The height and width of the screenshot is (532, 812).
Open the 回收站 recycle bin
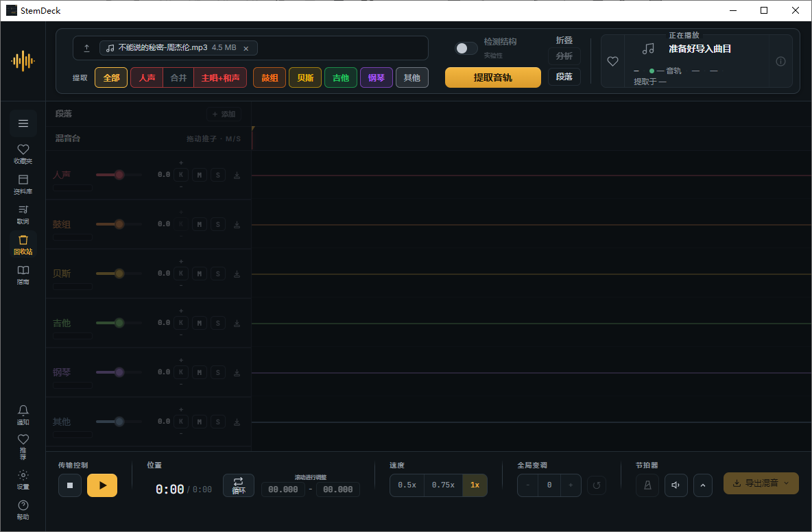pyautogui.click(x=23, y=245)
